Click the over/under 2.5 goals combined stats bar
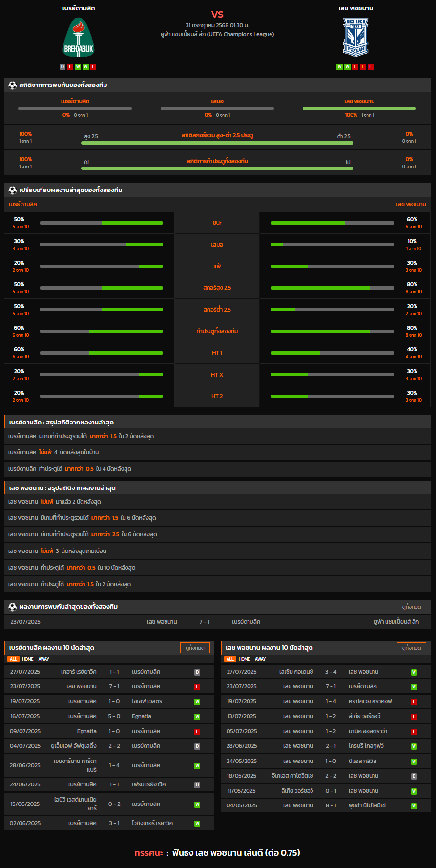Image resolution: width=436 pixels, height=868 pixels. tap(217, 143)
